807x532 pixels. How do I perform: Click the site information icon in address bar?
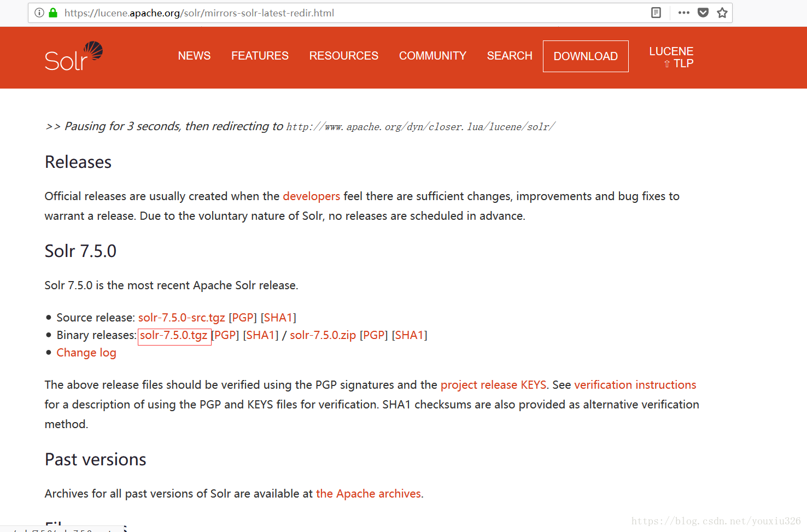39,13
